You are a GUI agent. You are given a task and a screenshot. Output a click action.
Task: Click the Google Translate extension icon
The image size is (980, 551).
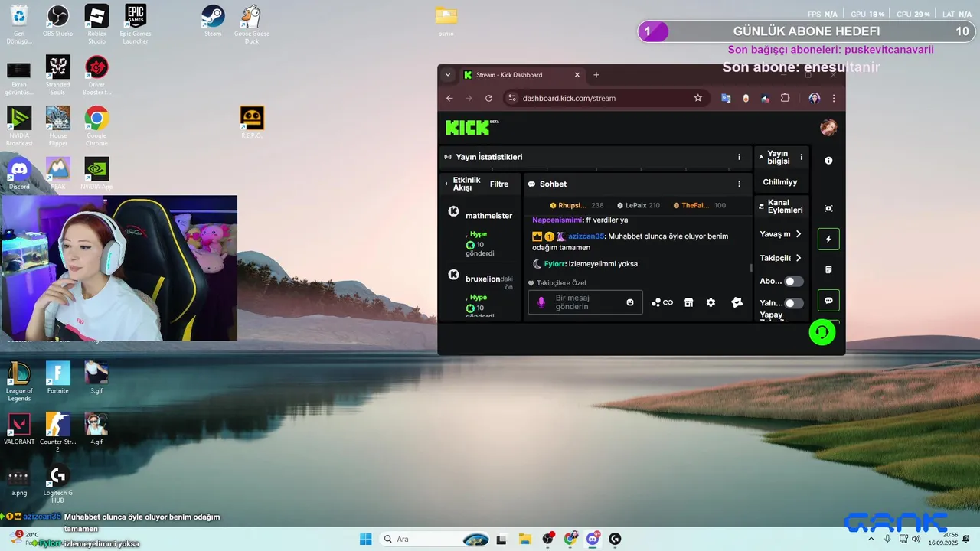tap(726, 98)
